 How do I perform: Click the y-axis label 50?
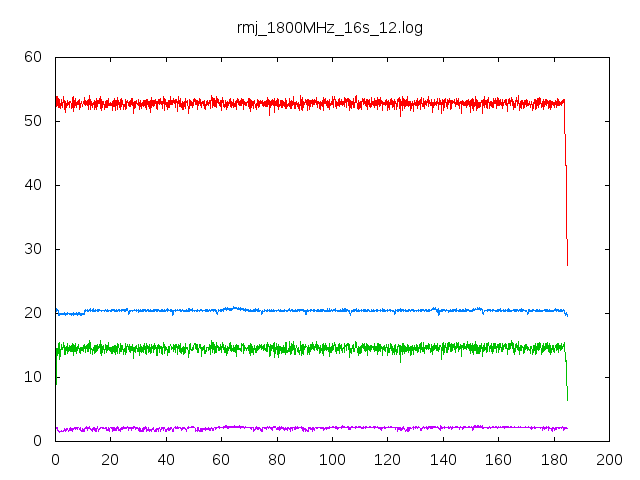click(x=33, y=121)
